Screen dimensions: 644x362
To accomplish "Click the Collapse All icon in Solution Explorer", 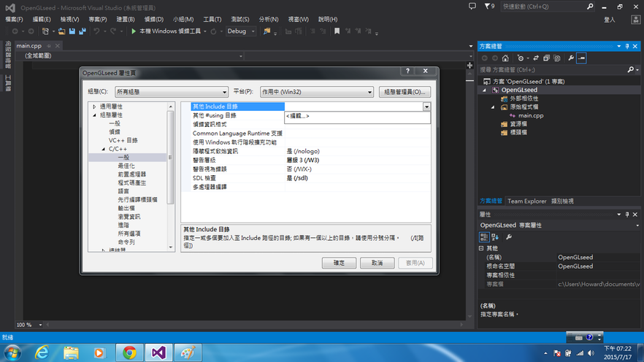I will tap(546, 58).
